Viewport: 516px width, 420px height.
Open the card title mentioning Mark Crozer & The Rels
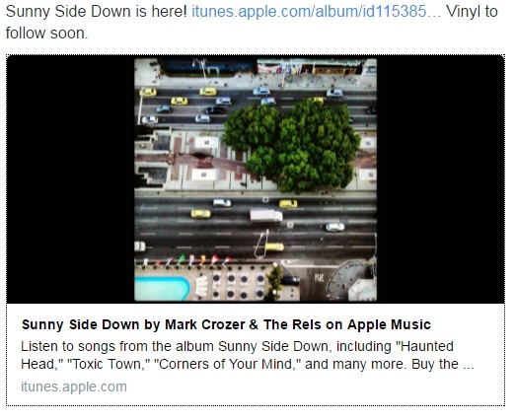tap(226, 324)
